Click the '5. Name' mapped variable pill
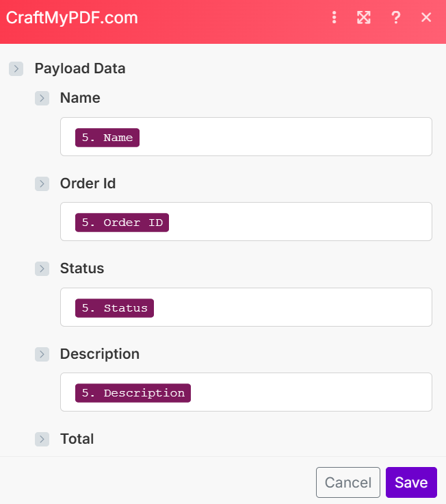This screenshot has height=504, width=446. (107, 138)
